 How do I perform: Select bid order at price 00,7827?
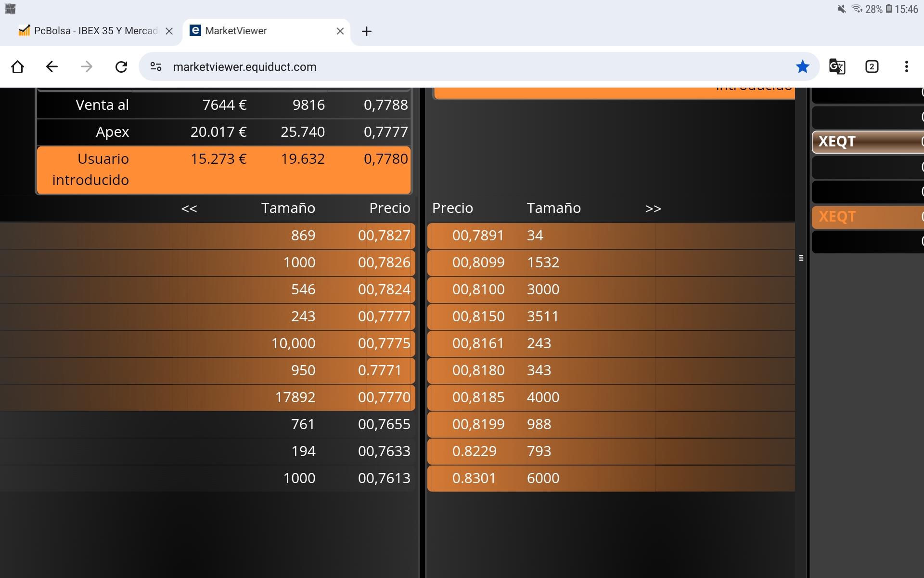pos(208,236)
